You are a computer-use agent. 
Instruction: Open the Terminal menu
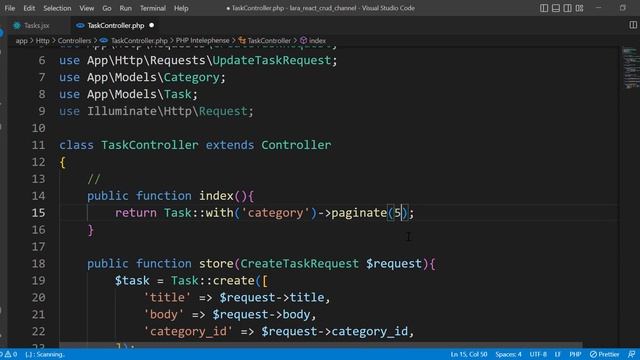pyautogui.click(x=153, y=8)
